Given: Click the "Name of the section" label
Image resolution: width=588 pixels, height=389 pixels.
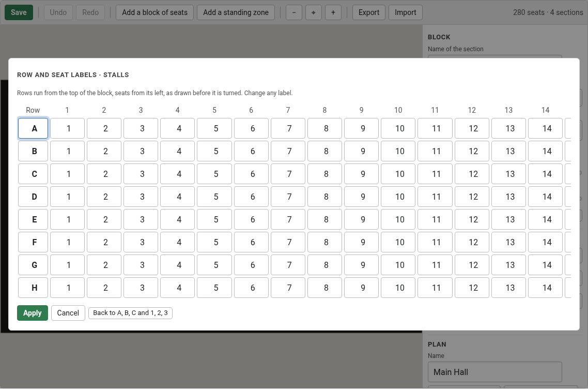Looking at the screenshot, I should tap(456, 49).
